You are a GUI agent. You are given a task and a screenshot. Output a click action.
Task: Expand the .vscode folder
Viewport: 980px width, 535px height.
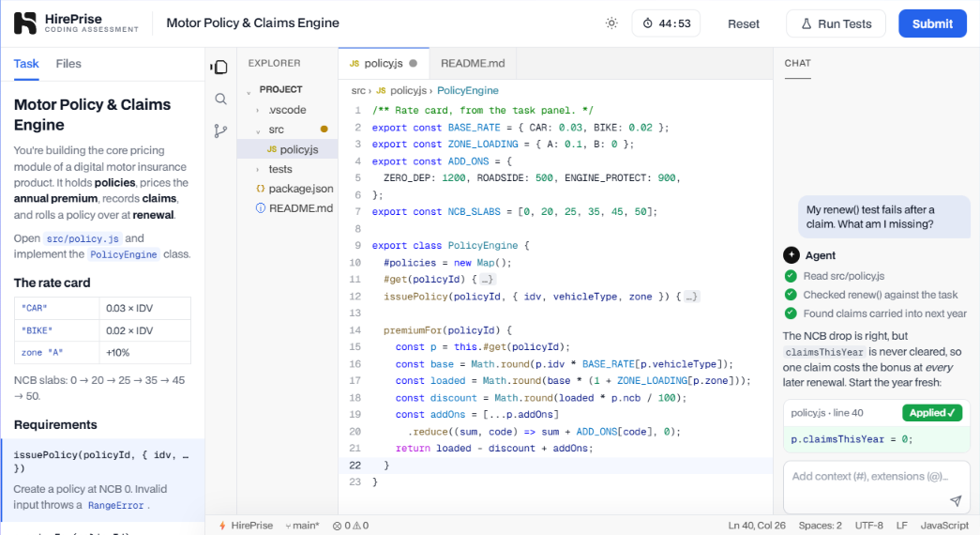tap(258, 110)
